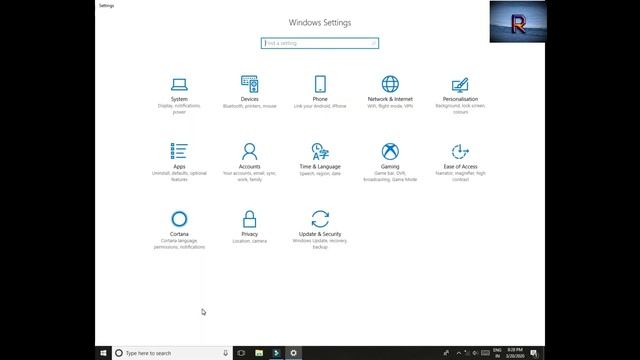Open the Apps settings category
The image size is (640, 360).
click(x=179, y=162)
